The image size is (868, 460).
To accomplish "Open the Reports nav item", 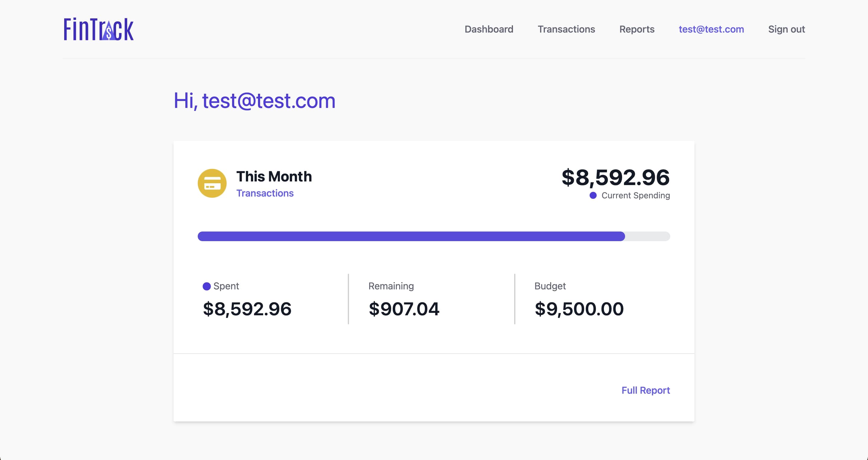I will pos(637,29).
